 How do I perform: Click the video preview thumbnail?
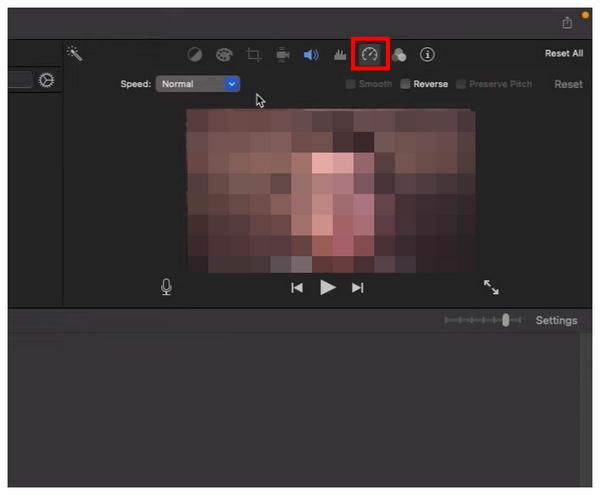(331, 191)
